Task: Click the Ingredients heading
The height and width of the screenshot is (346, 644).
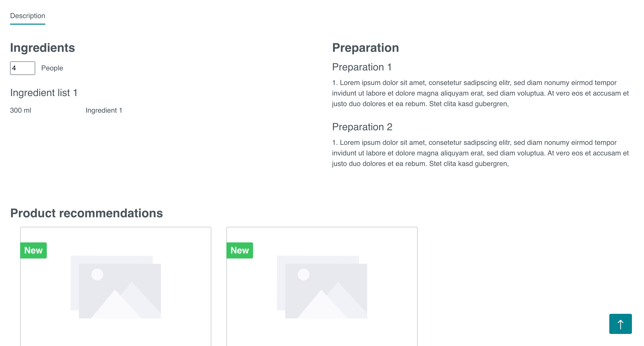Action: coord(43,48)
